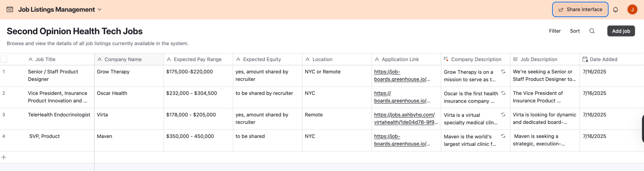
Task: Click the AI field icon on Company Description header
Action: click(446, 59)
